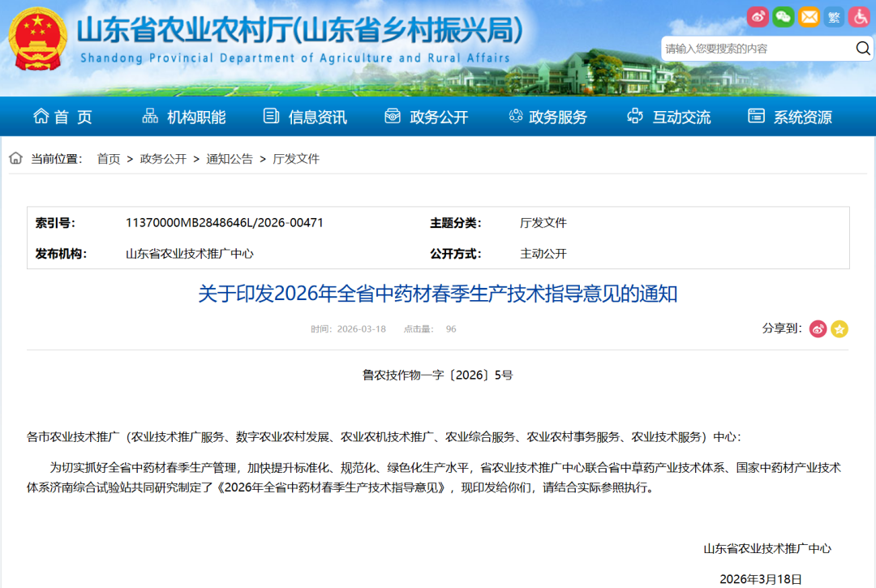The image size is (876, 588).
Task: Click the click count 96
Action: click(451, 329)
